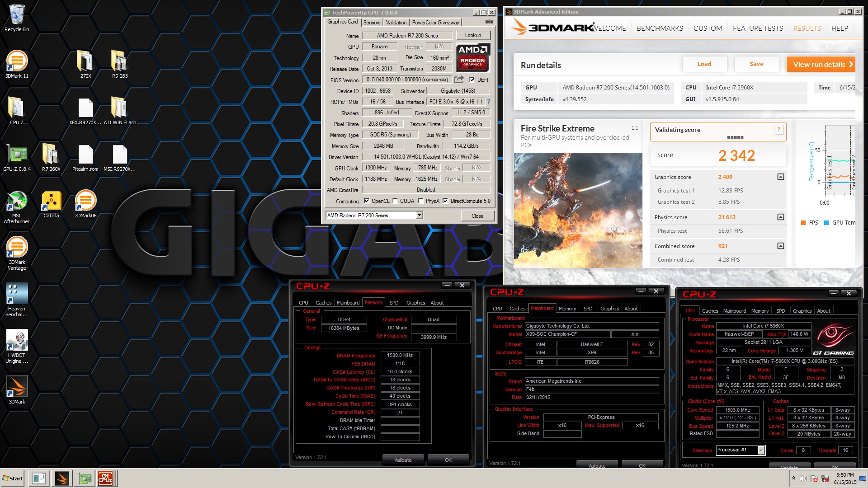The height and width of the screenshot is (488, 868).
Task: Open the SPD tab in memory CPU-Z window
Action: [394, 303]
